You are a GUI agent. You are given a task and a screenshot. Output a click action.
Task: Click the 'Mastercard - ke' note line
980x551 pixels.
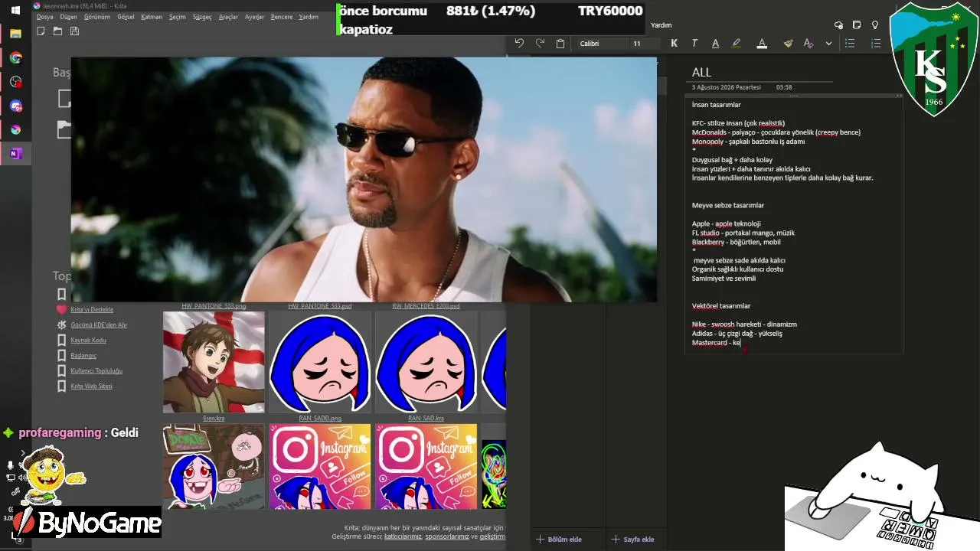click(x=716, y=343)
